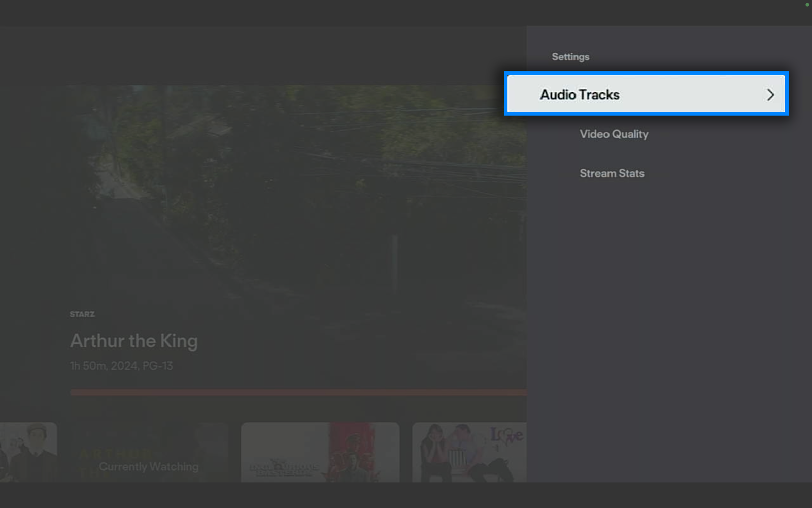812x508 pixels.
Task: Select the Love movie poster thumbnail
Action: 469,452
